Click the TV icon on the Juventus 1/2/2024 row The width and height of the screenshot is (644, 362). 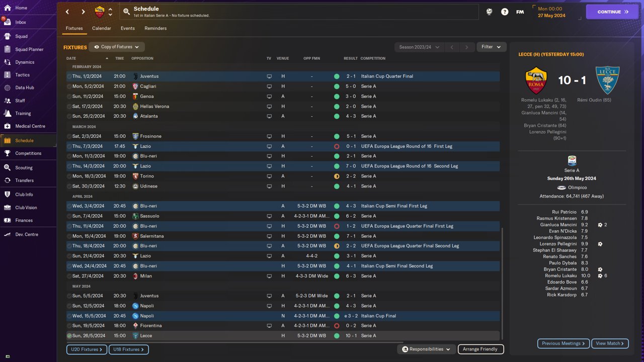click(269, 76)
